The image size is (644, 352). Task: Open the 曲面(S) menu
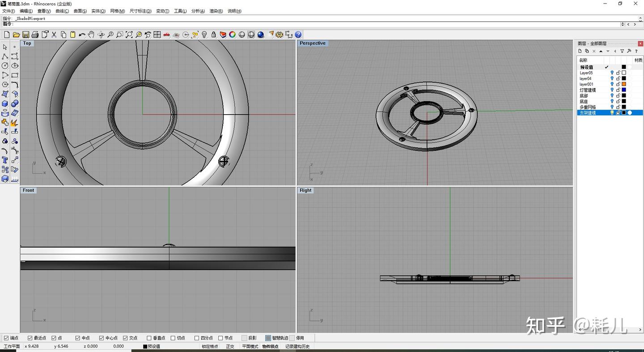click(80, 11)
